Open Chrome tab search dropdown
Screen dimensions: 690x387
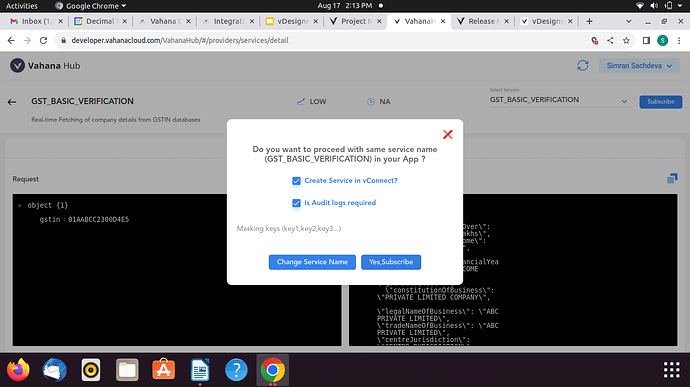[x=628, y=21]
